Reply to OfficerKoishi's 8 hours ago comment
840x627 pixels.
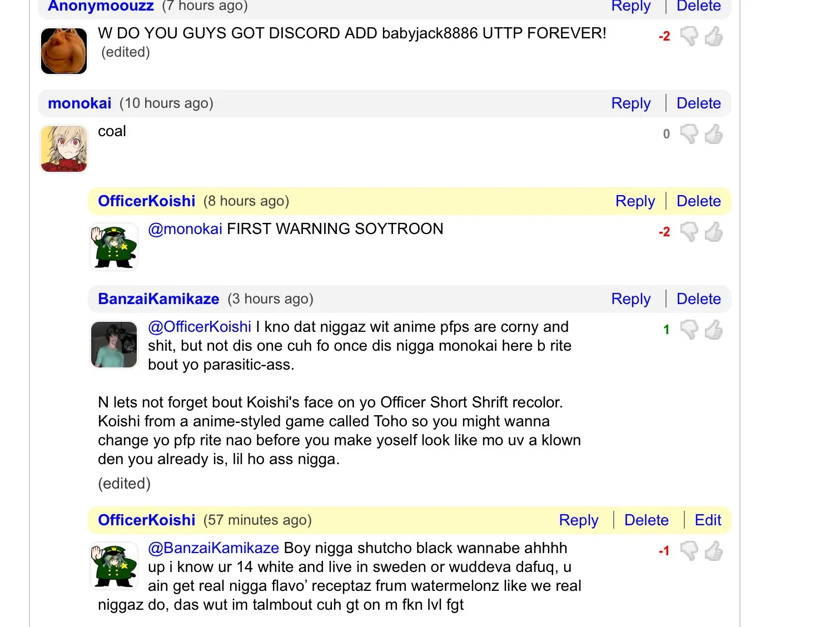635,201
